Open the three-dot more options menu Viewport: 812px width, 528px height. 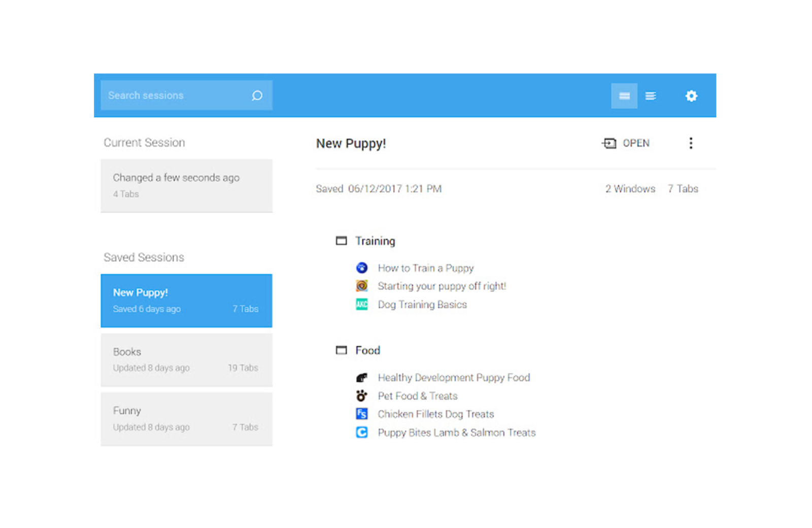(x=691, y=143)
